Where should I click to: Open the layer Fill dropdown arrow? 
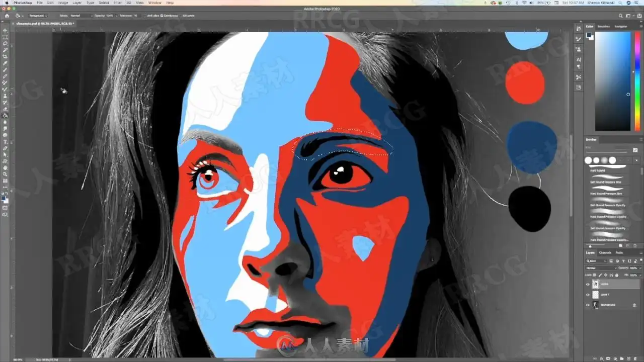click(x=640, y=275)
